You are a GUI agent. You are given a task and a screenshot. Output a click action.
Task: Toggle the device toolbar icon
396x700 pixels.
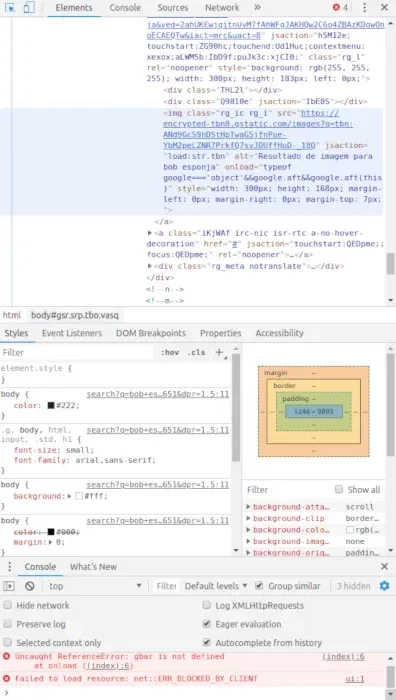[x=29, y=8]
